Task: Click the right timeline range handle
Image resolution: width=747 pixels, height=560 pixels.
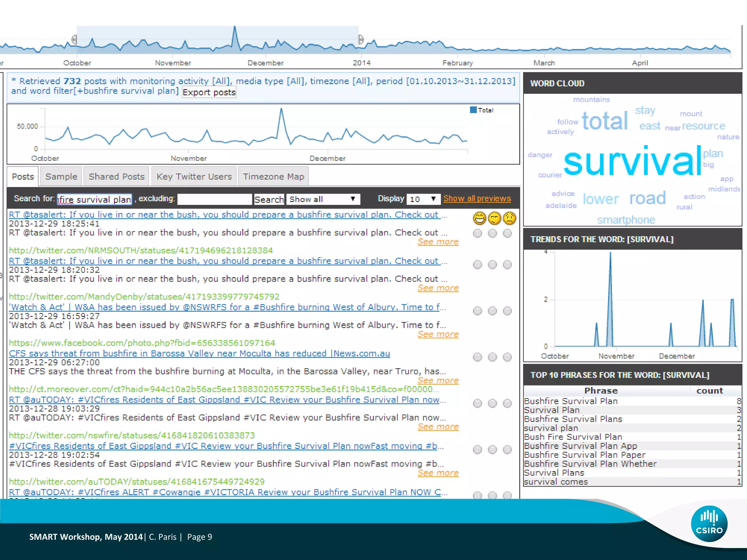Action: tap(361, 39)
